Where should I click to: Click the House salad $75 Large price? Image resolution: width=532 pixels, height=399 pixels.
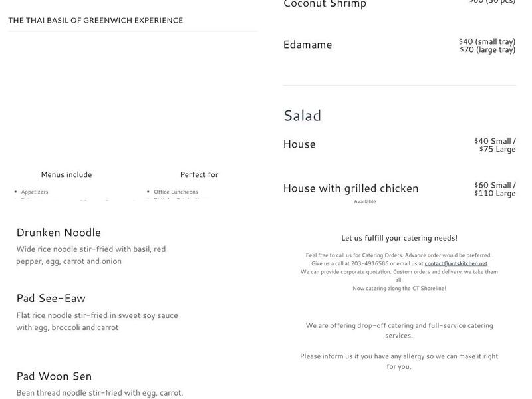497,149
